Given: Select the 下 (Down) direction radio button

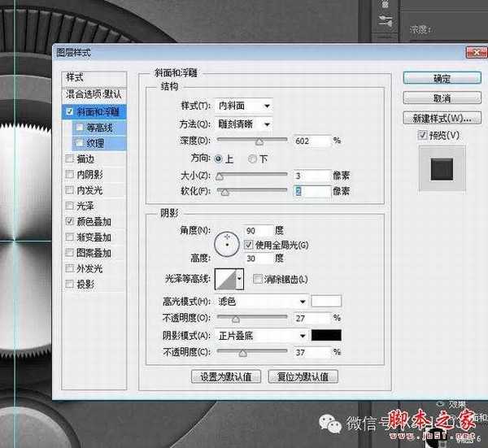Looking at the screenshot, I should 253,158.
